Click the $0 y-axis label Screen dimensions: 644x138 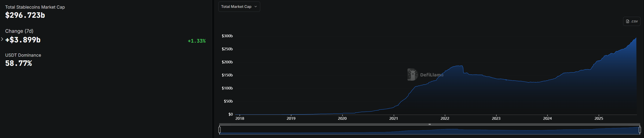coord(230,114)
